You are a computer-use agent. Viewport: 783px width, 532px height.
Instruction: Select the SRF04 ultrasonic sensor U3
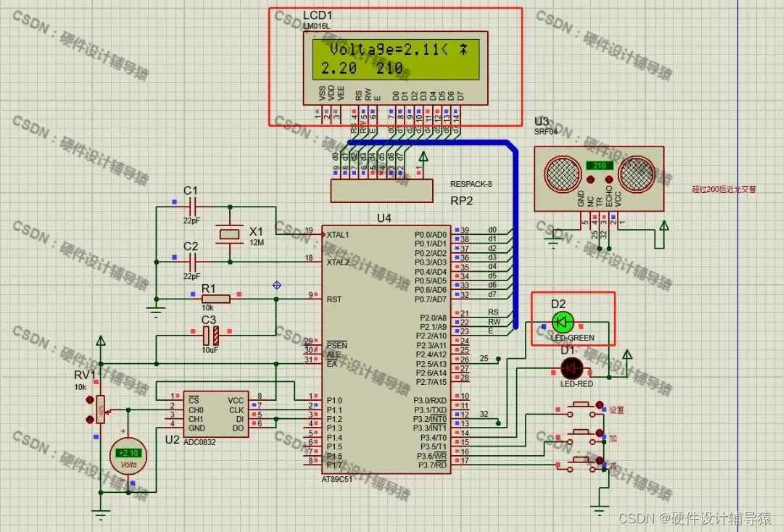pos(599,179)
